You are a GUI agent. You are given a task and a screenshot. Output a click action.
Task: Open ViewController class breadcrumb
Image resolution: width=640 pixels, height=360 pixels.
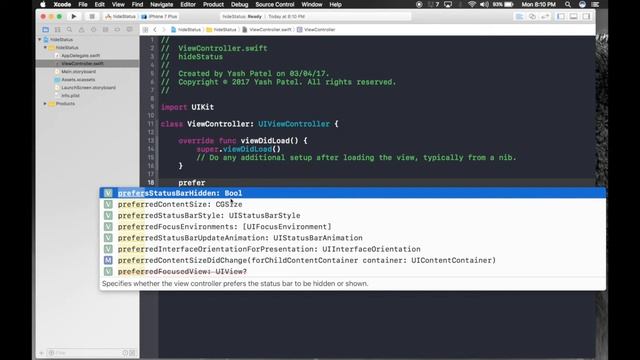(316, 30)
